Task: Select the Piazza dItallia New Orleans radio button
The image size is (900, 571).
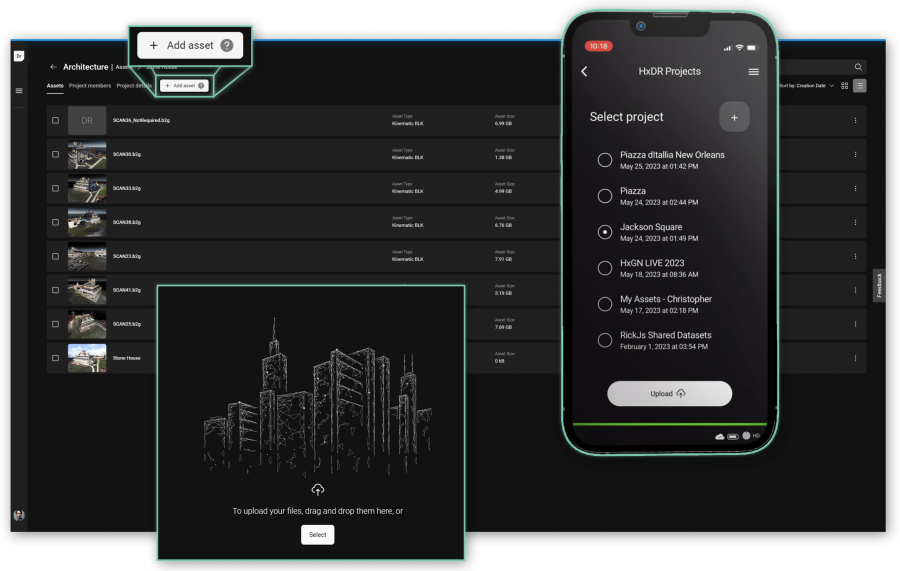Action: tap(604, 160)
